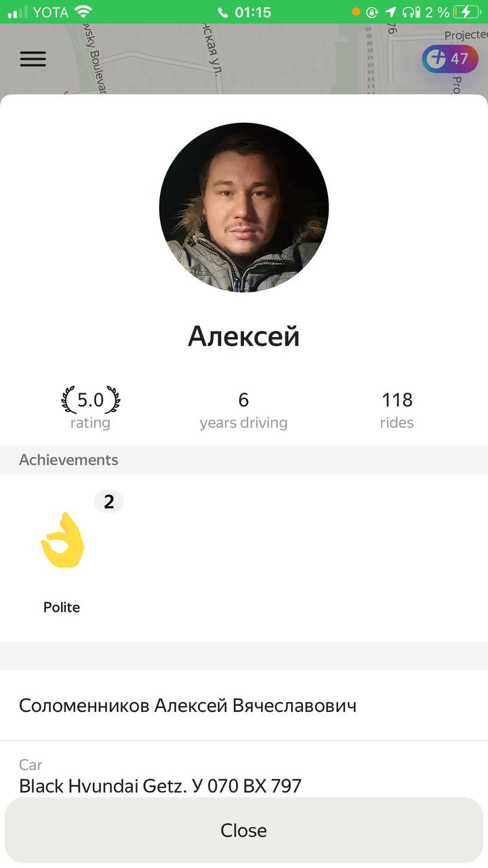Tap the Black Hyundai Getz car details
488x868 pixels.
tap(161, 785)
